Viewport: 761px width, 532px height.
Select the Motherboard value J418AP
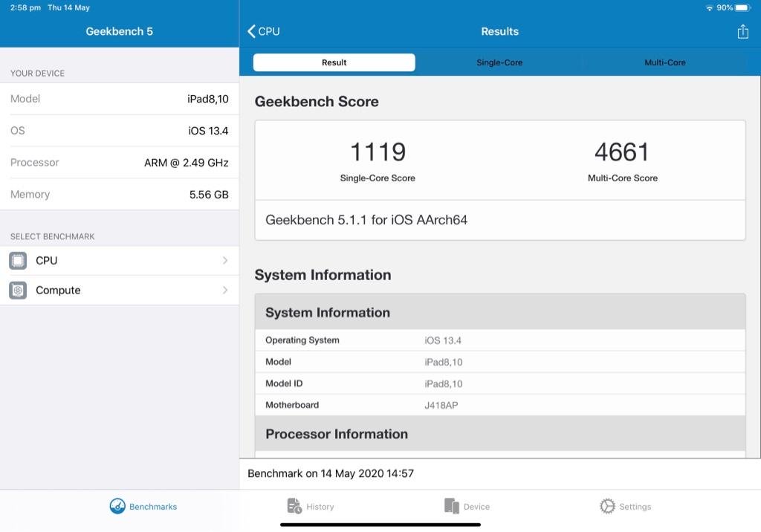pyautogui.click(x=441, y=405)
